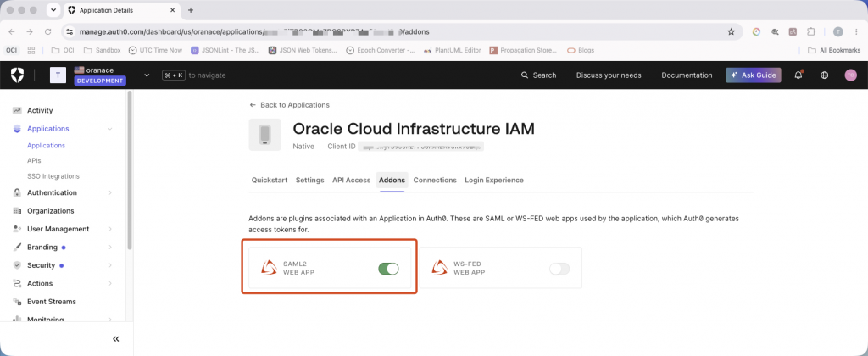Expand the Branding section chevron
The width and height of the screenshot is (868, 356).
[x=109, y=247]
